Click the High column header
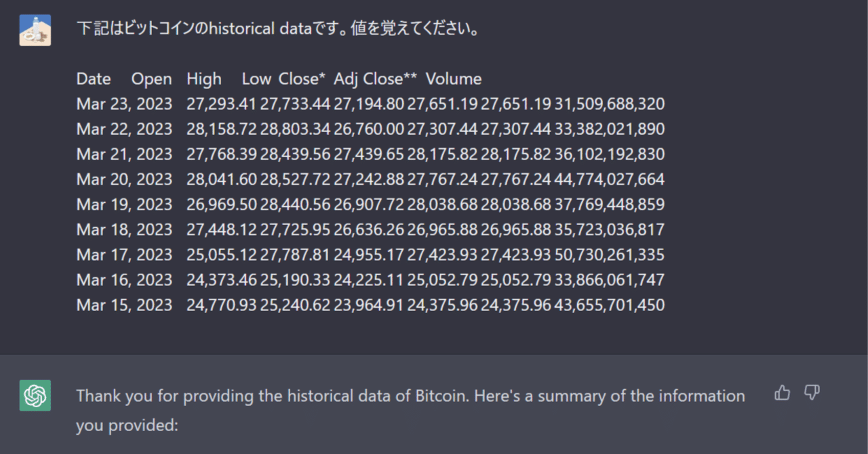Image resolution: width=868 pixels, height=454 pixels. [x=204, y=79]
